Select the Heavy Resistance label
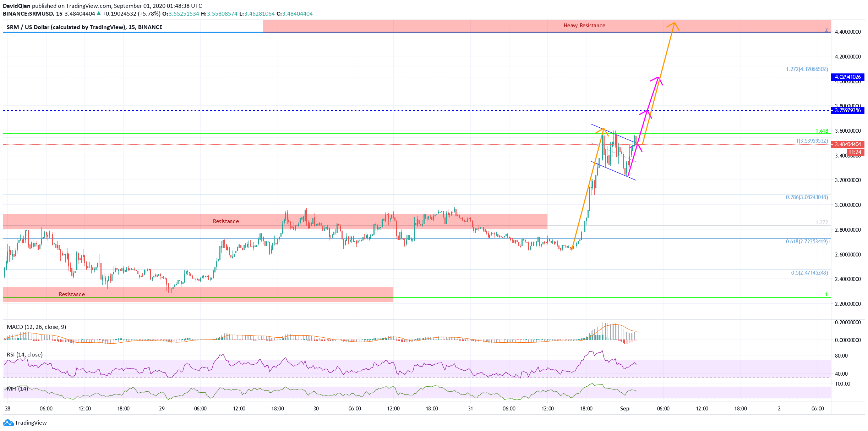The width and height of the screenshot is (868, 431). click(584, 26)
